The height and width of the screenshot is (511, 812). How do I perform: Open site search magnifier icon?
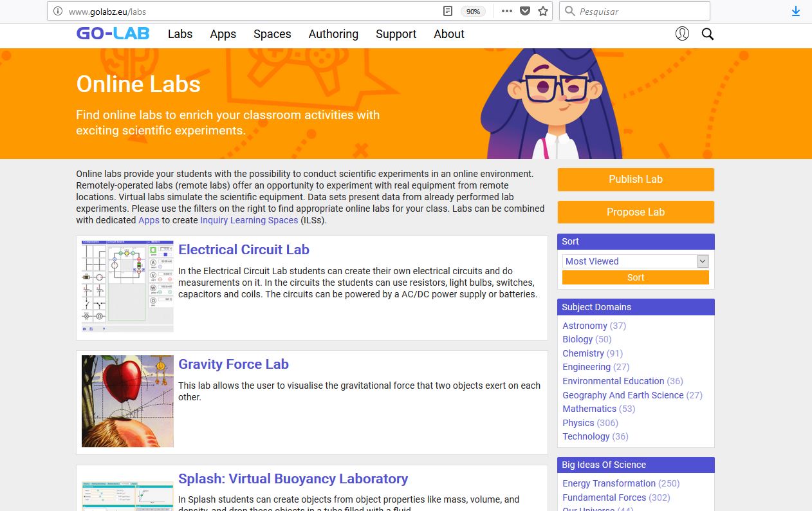[708, 34]
